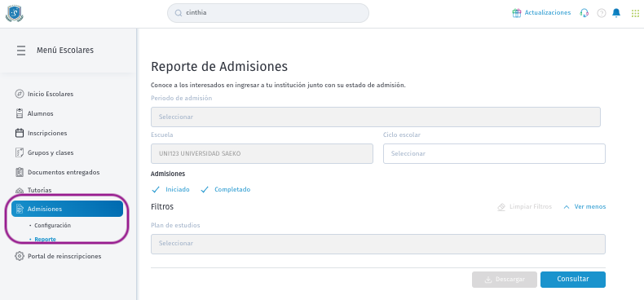Image resolution: width=644 pixels, height=300 pixels.
Task: Click the Inscripciones calendar icon
Action: tap(20, 133)
